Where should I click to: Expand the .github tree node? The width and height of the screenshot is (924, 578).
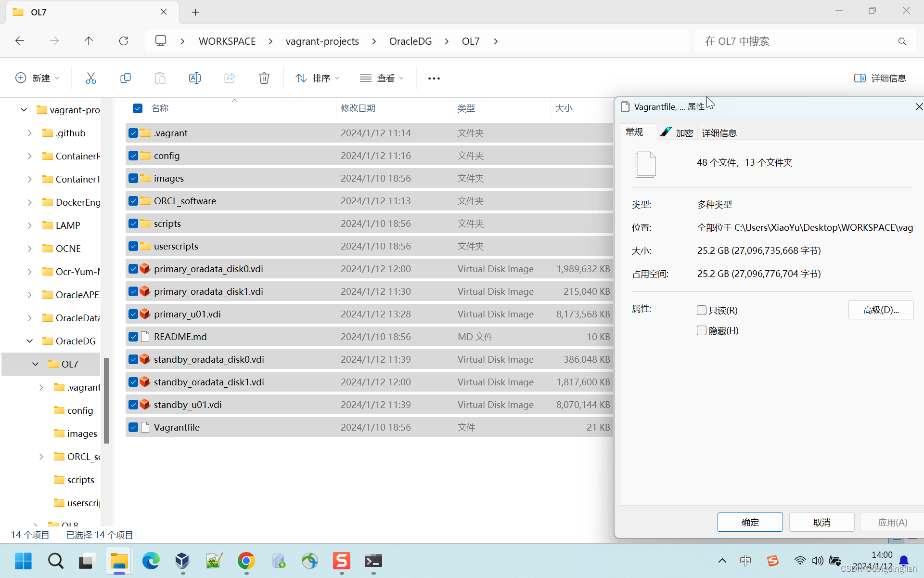point(30,133)
